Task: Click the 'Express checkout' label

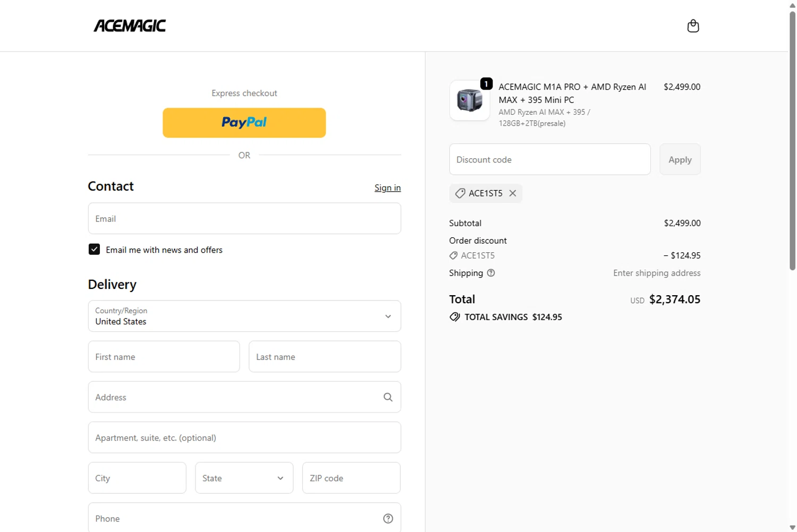Action: tap(244, 93)
